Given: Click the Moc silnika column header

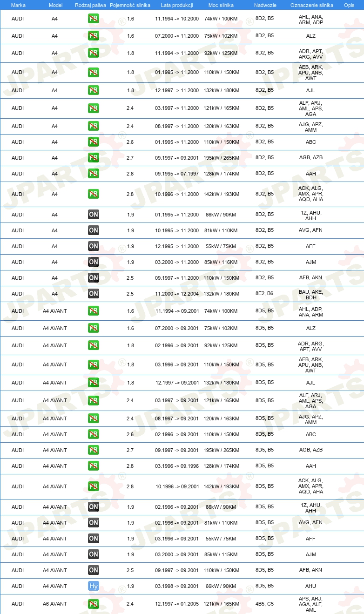Looking at the screenshot, I should [221, 5].
